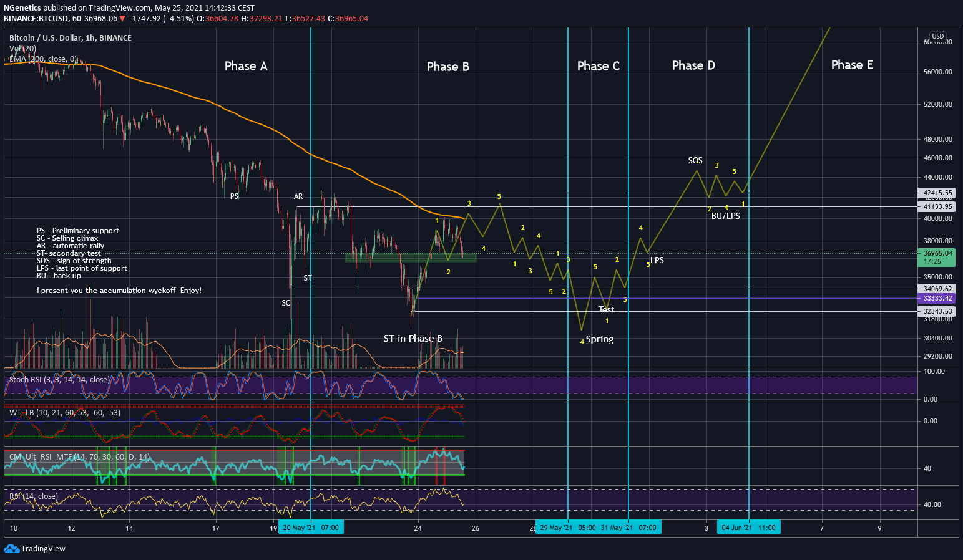Viewport: 963px width, 560px height.
Task: Click the TradingView logo icon
Action: (x=11, y=549)
